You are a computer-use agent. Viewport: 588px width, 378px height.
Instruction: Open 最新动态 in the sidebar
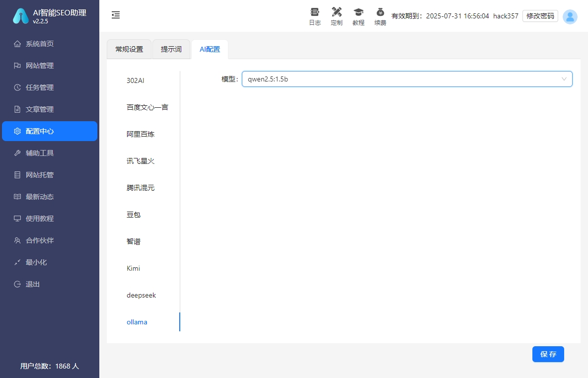pos(50,197)
